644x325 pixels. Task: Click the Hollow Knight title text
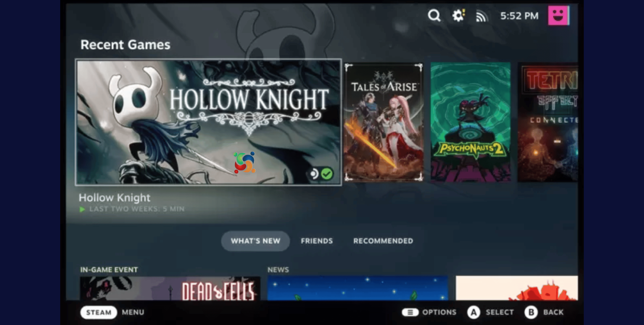(115, 198)
